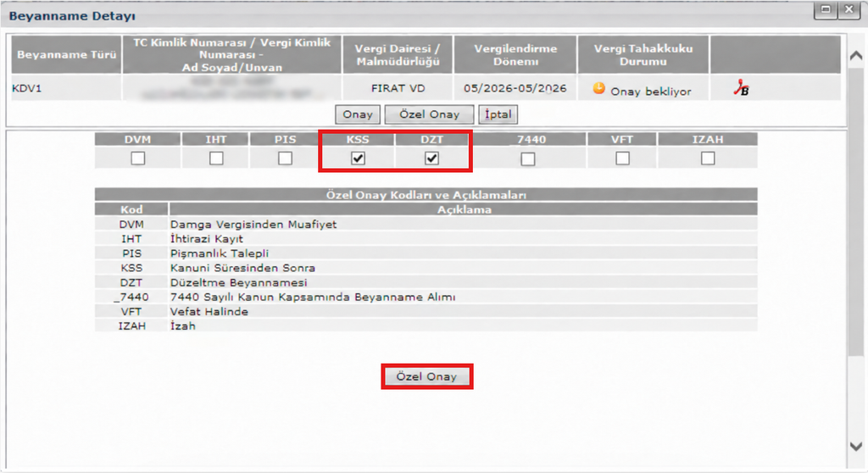Click the İptal button
This screenshot has height=473, width=868.
coord(498,114)
